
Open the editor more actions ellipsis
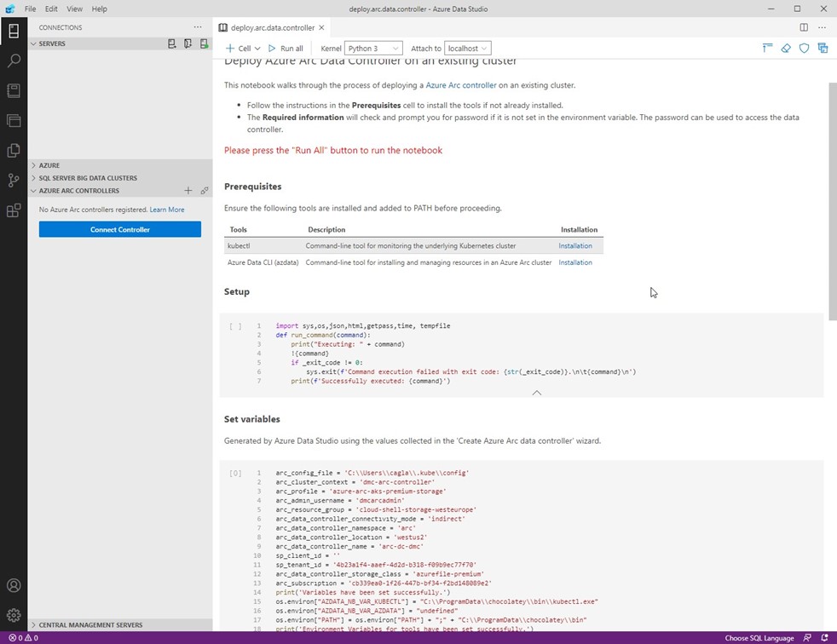[822, 27]
